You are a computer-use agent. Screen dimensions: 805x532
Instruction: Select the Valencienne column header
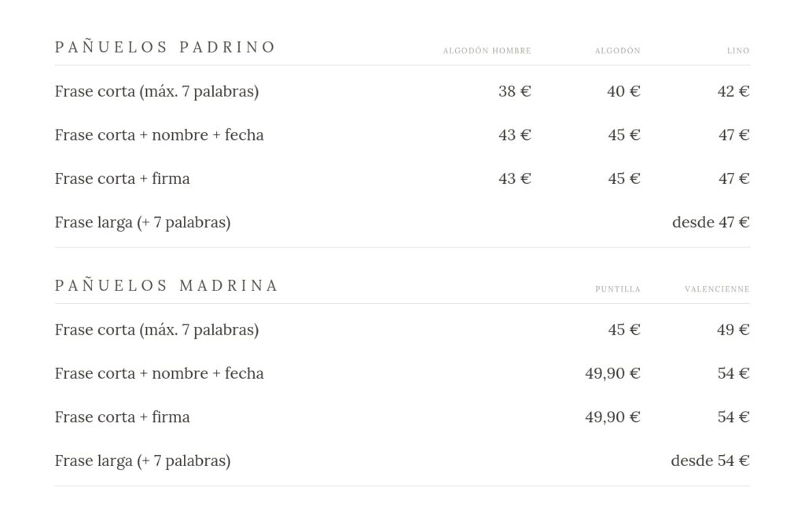717,289
